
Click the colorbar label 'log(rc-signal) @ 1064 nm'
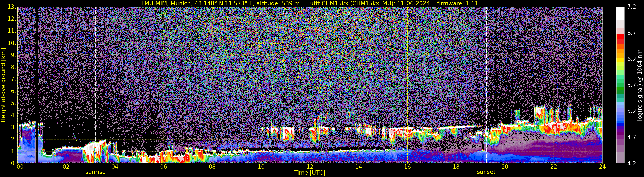(x=640, y=85)
